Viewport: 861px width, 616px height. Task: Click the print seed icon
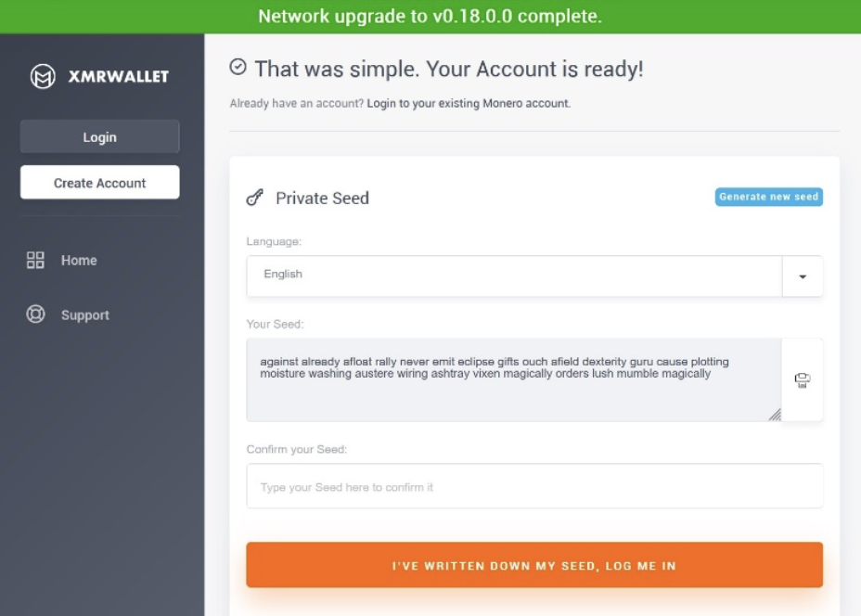click(801, 380)
